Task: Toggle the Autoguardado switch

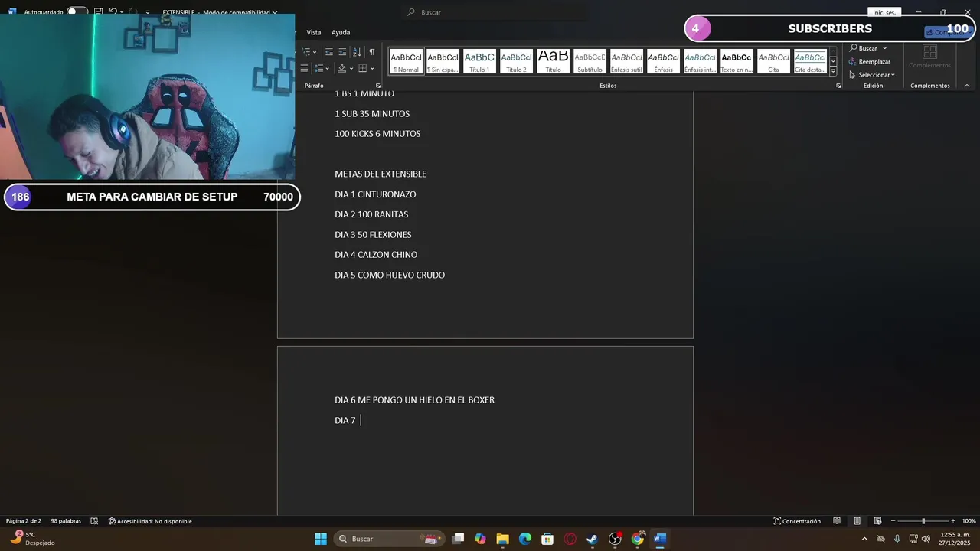Action: click(77, 11)
